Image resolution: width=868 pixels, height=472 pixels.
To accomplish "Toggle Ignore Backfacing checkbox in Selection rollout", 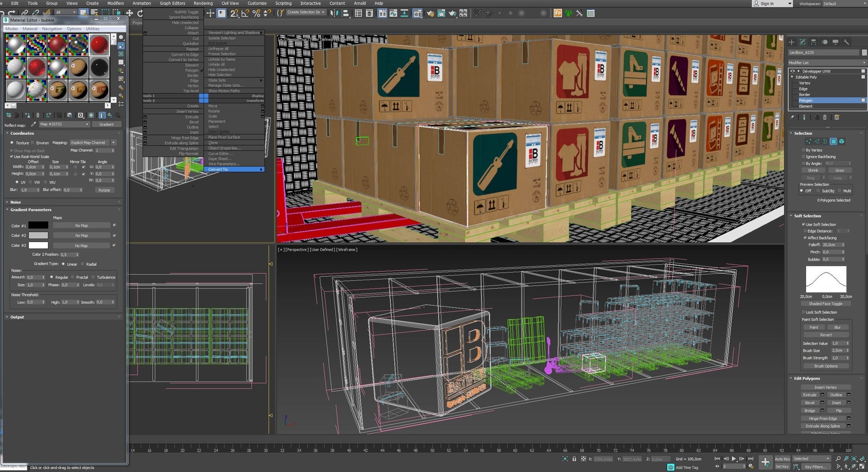I will point(804,156).
